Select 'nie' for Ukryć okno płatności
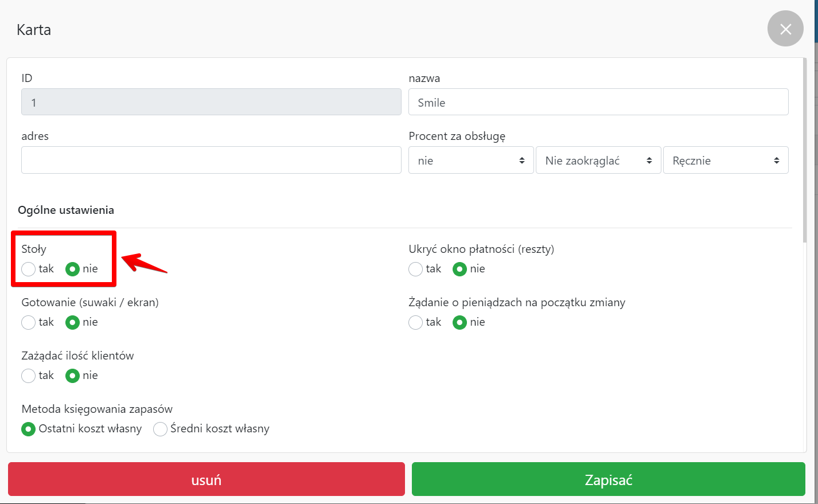The image size is (818, 504). click(x=459, y=269)
